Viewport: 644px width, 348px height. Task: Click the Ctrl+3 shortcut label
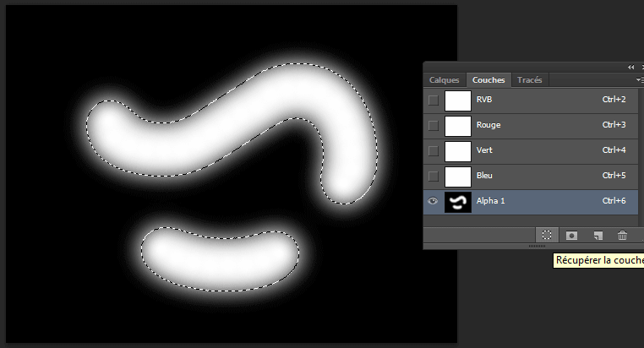coord(614,125)
